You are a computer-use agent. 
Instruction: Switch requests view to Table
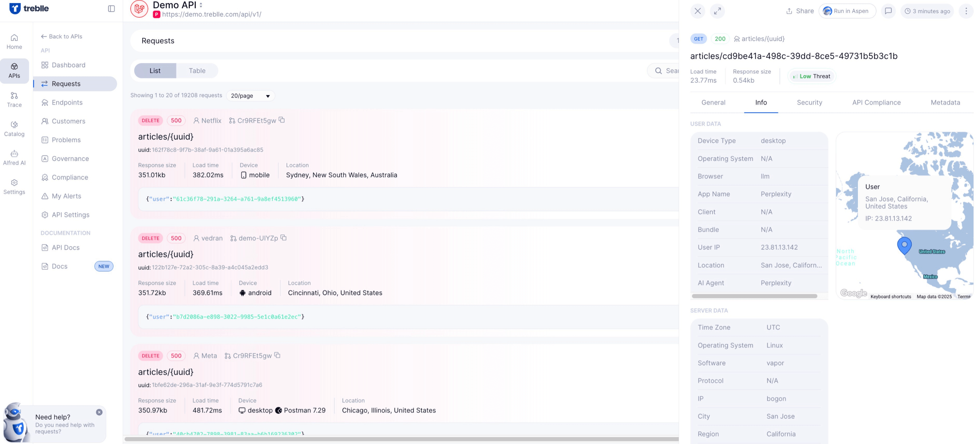point(197,70)
